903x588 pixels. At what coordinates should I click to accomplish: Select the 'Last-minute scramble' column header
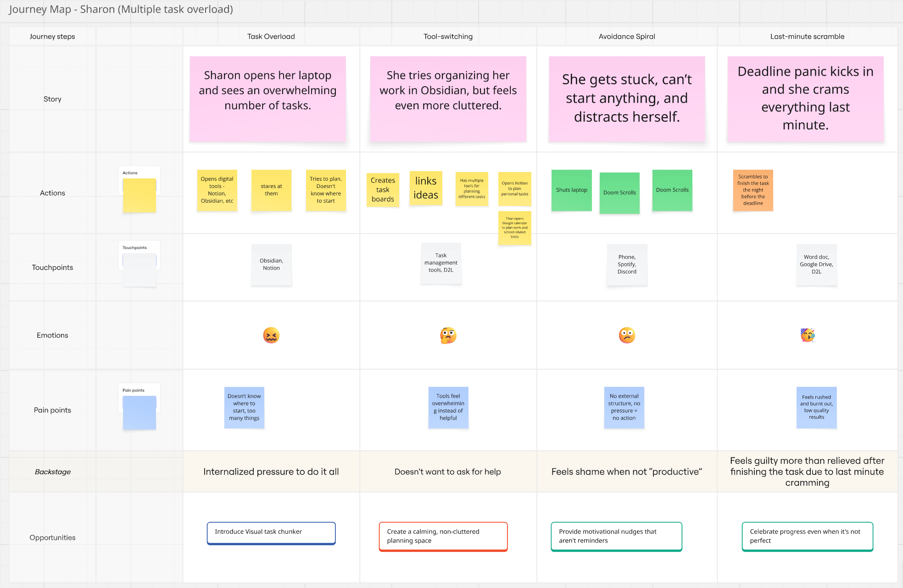click(808, 36)
